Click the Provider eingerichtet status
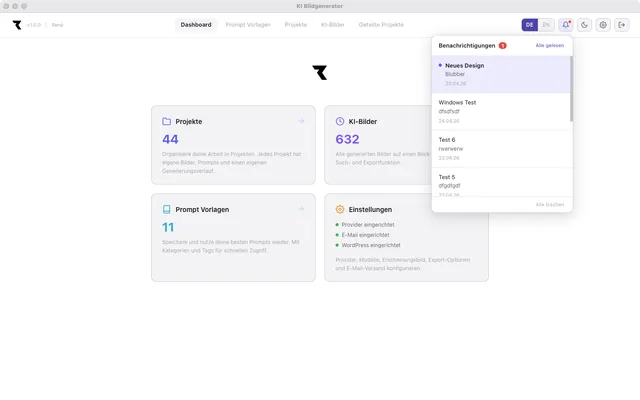 [x=365, y=225]
